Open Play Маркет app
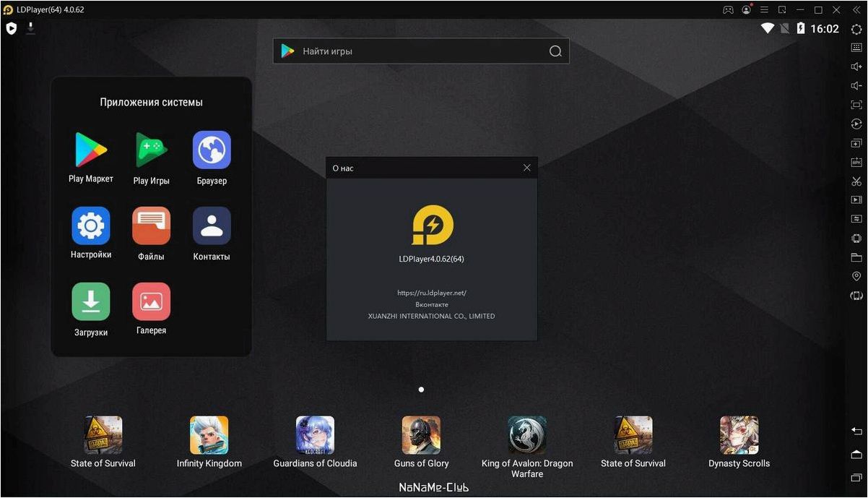868x498 pixels. coord(91,158)
